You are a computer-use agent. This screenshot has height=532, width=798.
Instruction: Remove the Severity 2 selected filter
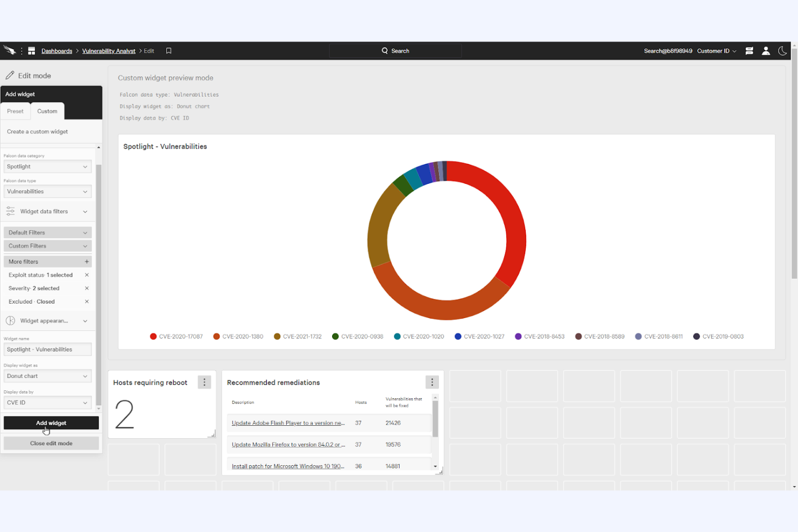pos(86,288)
